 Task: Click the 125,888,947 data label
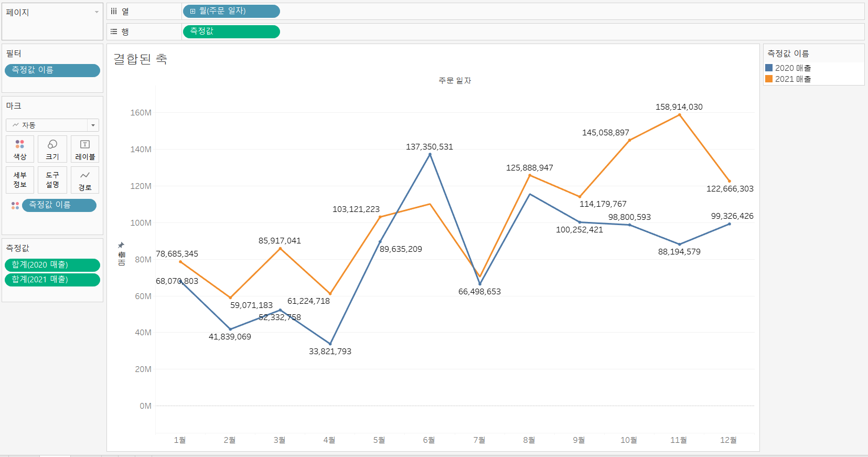[x=529, y=167]
